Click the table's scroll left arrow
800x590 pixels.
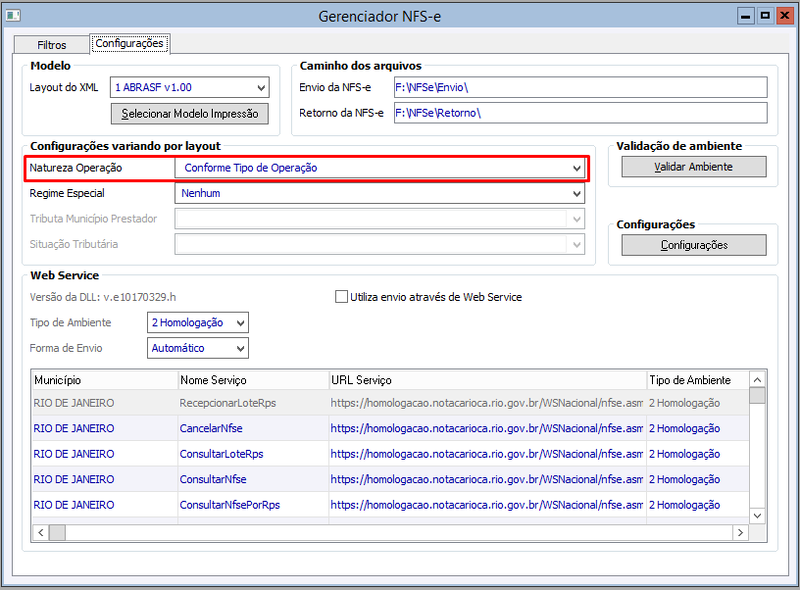point(41,533)
